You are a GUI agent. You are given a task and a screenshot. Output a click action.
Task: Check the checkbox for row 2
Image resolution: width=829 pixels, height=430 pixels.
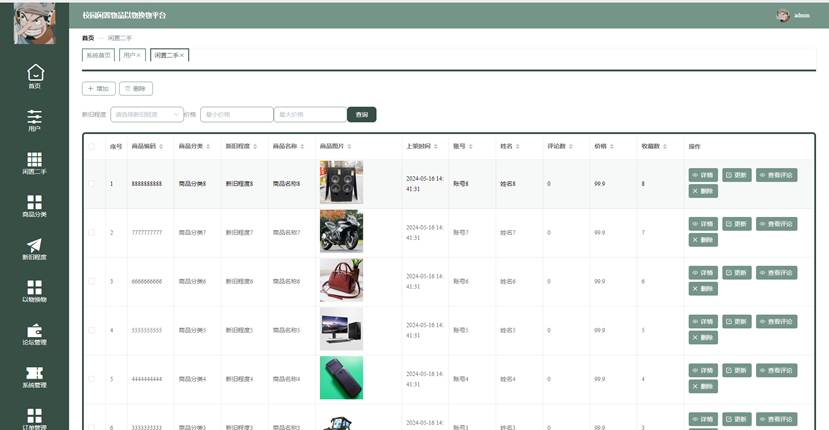coord(92,232)
